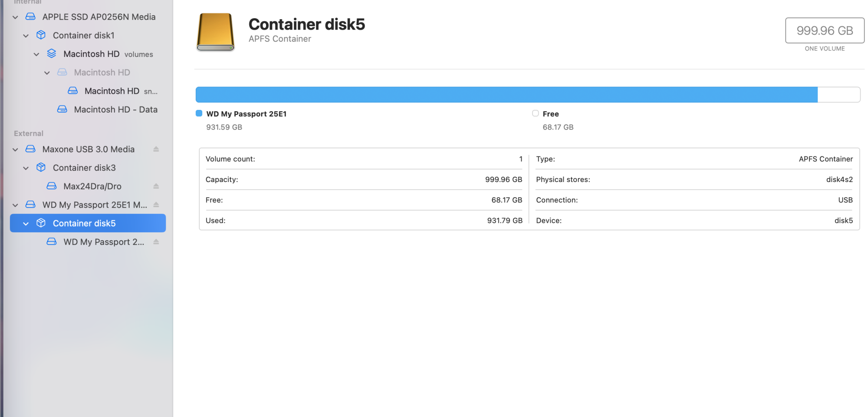Collapse the Macintosh HD volumes group chevron
This screenshot has width=868, height=417.
[x=36, y=54]
